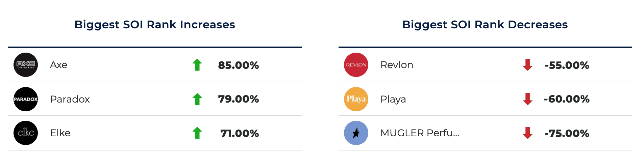Click the MUGLER star logo
Viewport: 644px width, 168px height.
(356, 133)
